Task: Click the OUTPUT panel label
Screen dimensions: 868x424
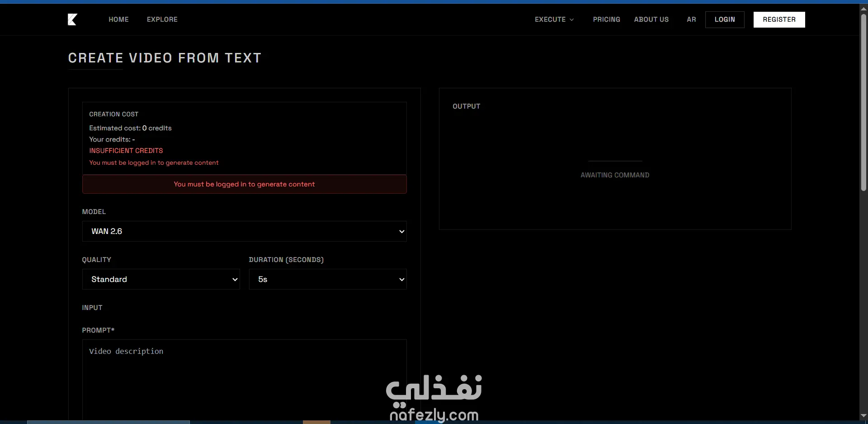Action: coord(467,106)
